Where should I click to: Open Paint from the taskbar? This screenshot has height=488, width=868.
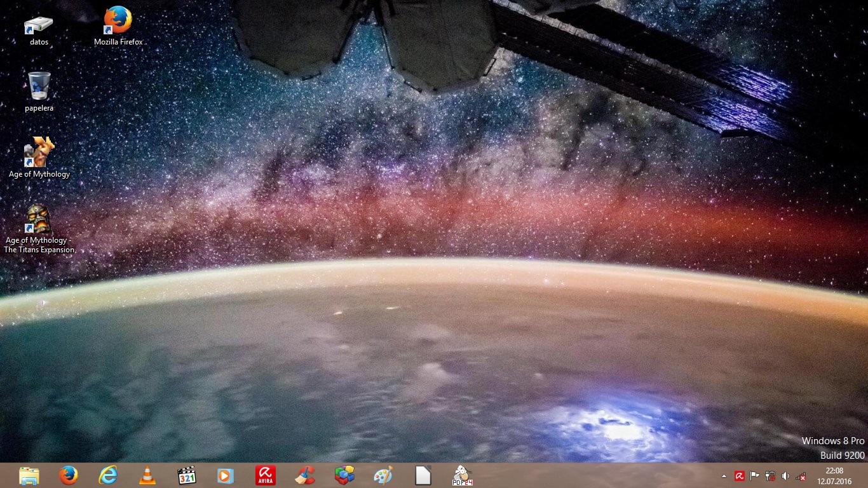coord(383,475)
